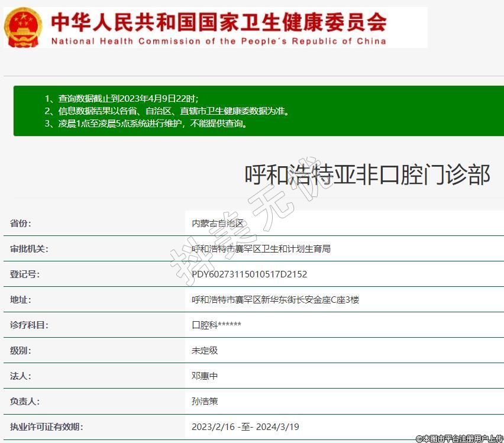
Task: Select the legal person name 邓惠中
Action: pyautogui.click(x=205, y=376)
